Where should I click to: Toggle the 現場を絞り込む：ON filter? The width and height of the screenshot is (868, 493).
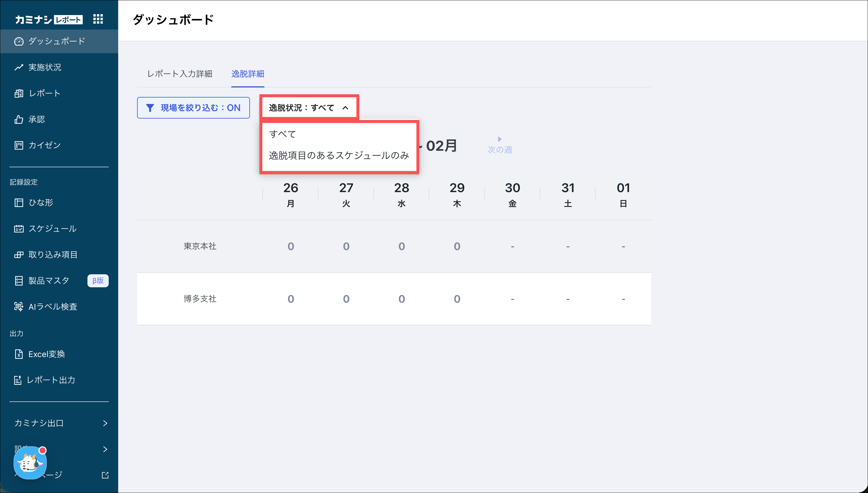click(193, 108)
